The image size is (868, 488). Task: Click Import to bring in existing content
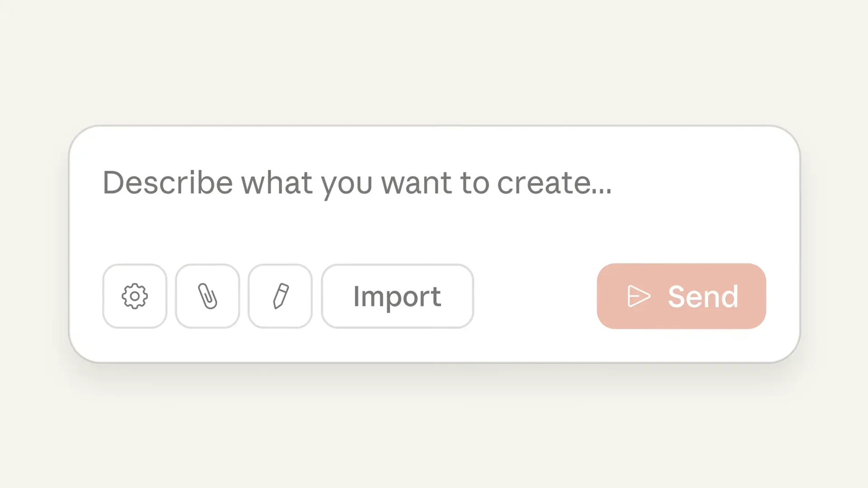click(x=397, y=296)
